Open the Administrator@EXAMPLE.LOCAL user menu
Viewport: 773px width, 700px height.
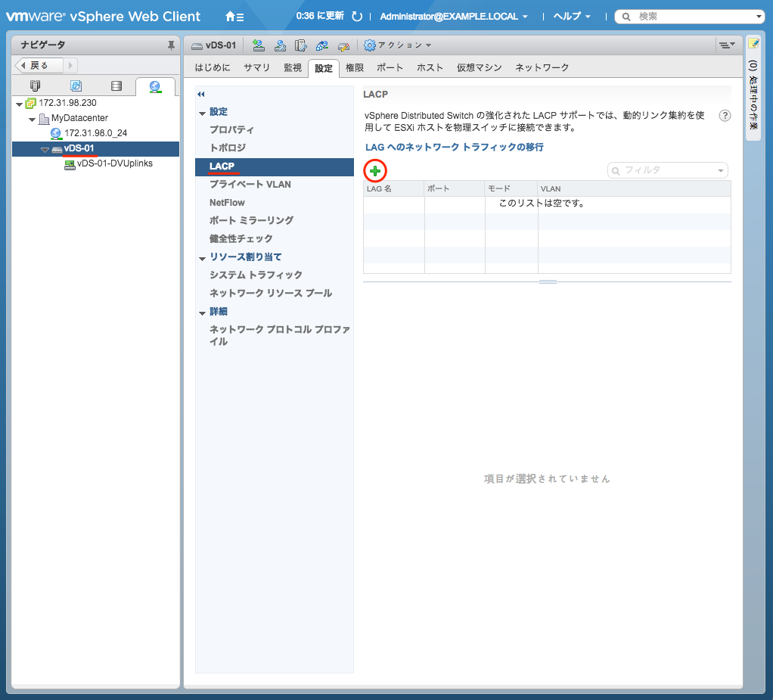(x=454, y=17)
